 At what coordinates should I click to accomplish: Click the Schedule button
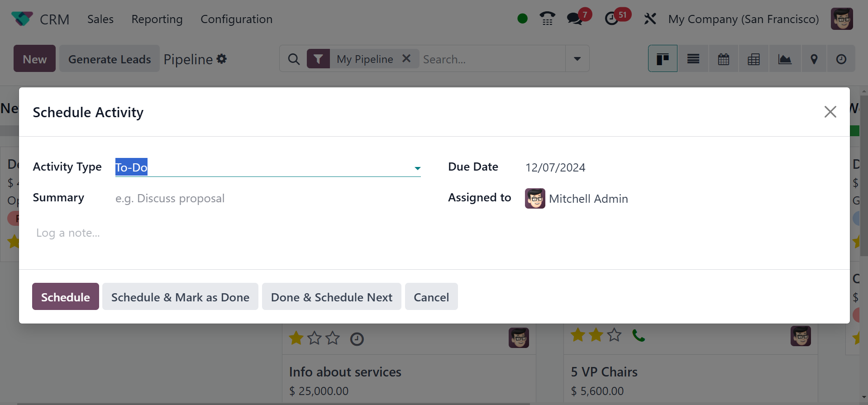[x=65, y=297]
